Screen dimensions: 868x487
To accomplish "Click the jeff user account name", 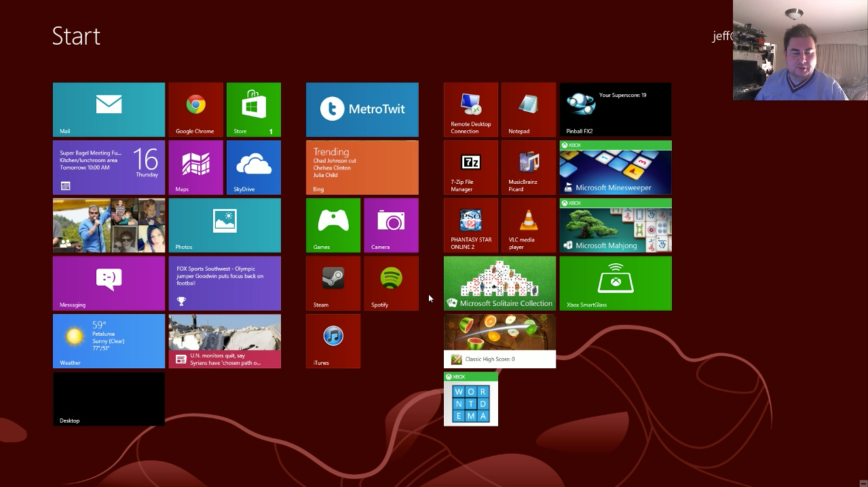I will point(722,37).
